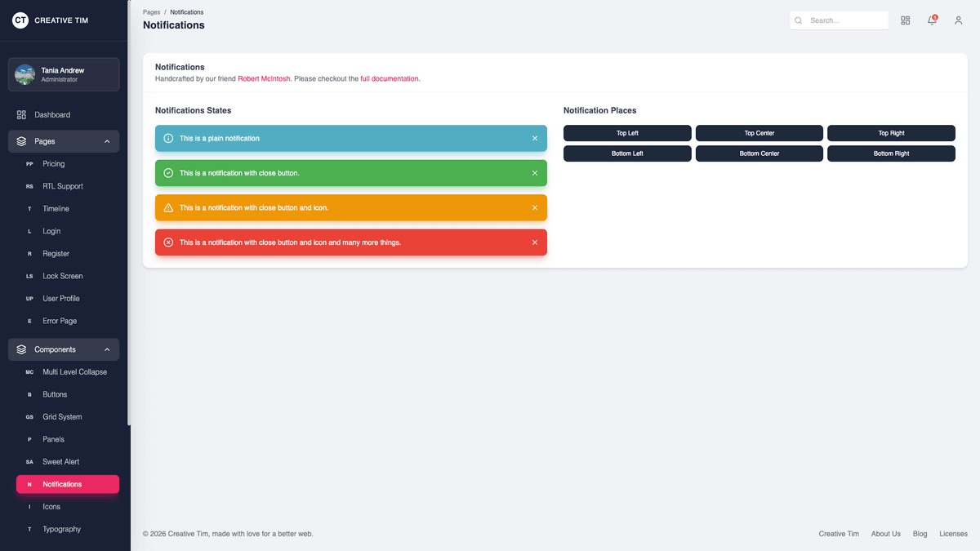Click the Creative Tim logo
Viewport: 980px width, 551px height.
[20, 20]
